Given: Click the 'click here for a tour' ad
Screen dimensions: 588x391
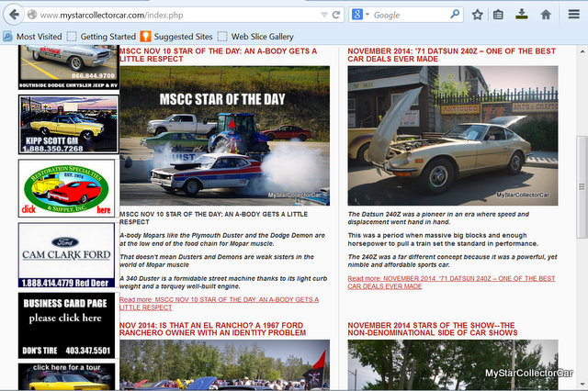Looking at the screenshot, I should [x=67, y=376].
